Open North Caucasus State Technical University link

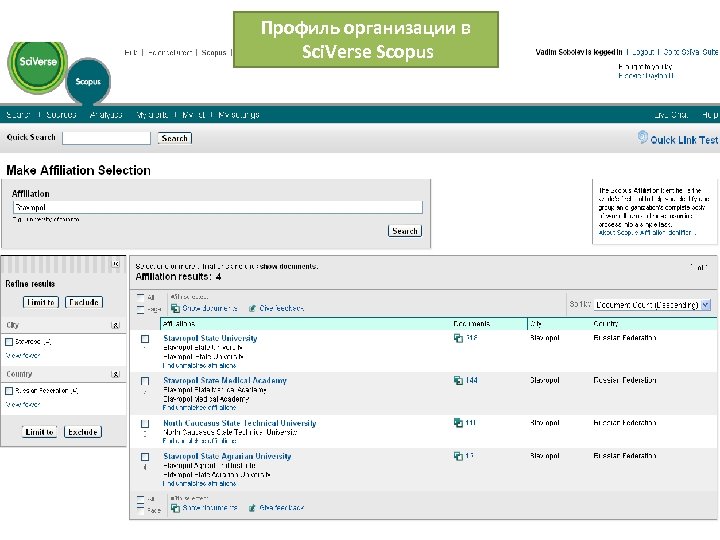(x=240, y=423)
